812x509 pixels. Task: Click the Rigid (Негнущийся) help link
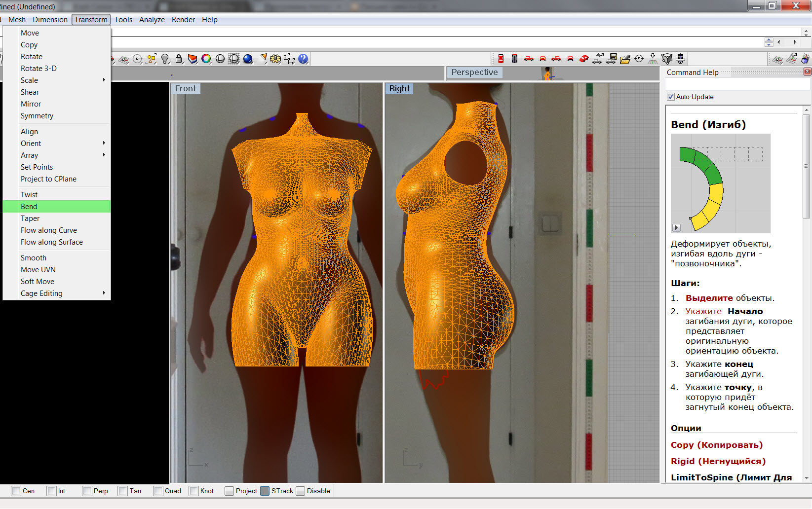click(718, 461)
